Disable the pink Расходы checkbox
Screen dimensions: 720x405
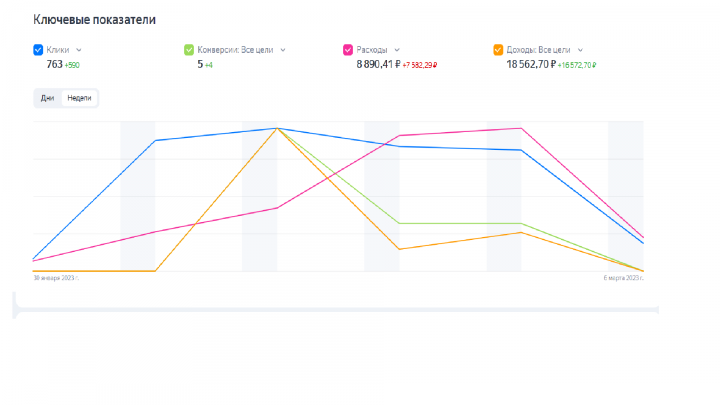click(x=348, y=49)
